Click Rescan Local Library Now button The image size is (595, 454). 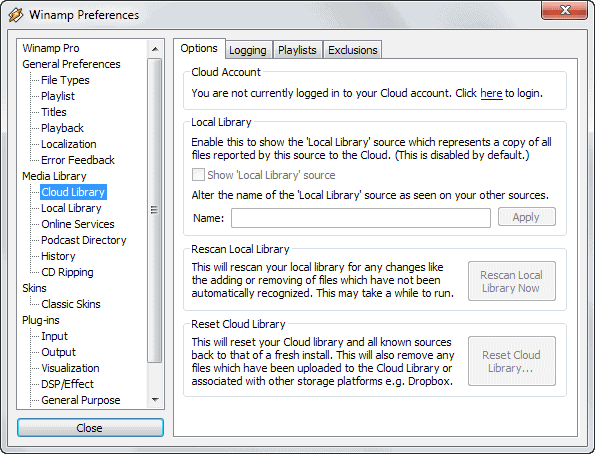(x=512, y=281)
